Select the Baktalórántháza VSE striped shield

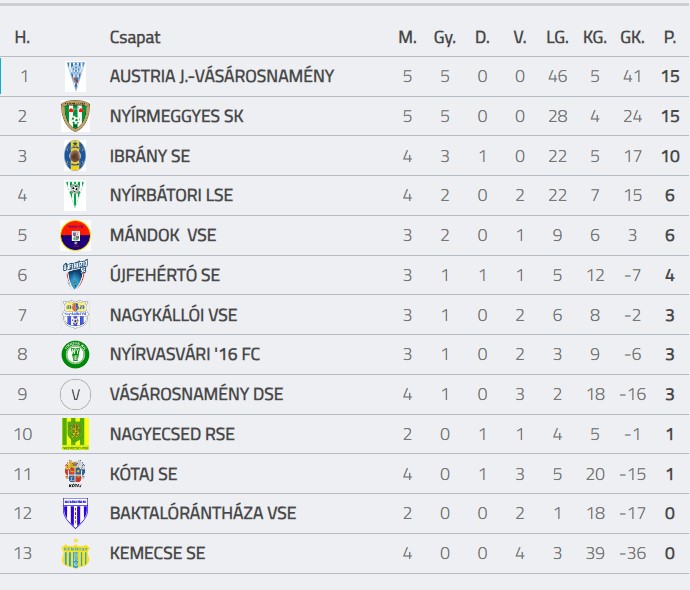click(x=75, y=513)
